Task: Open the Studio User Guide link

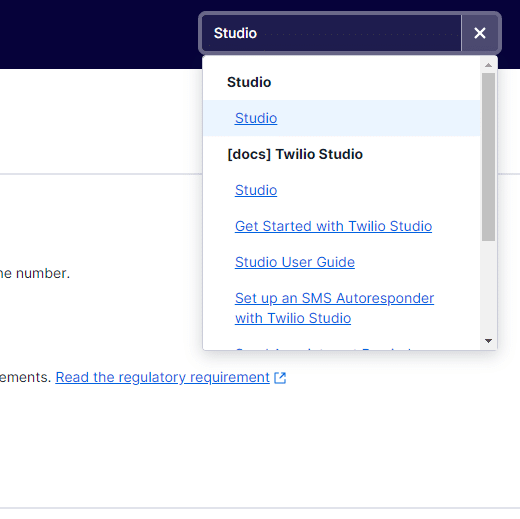Action: click(295, 262)
